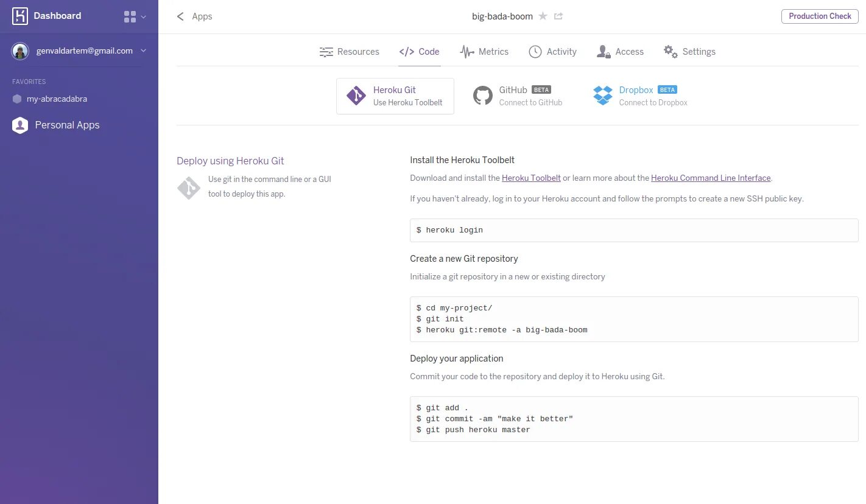Click the user avatar picture
866x504 pixels.
(20, 51)
